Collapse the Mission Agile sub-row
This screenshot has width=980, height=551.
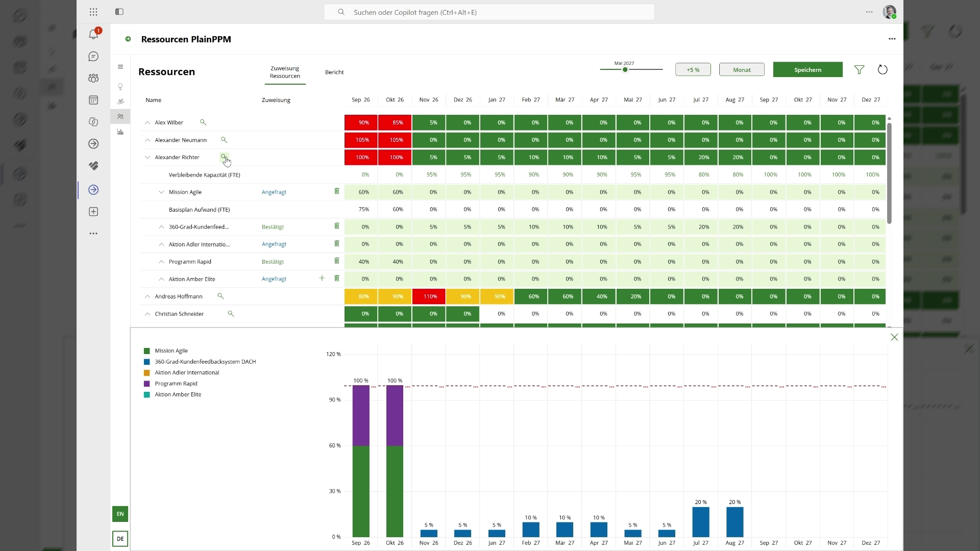click(161, 192)
